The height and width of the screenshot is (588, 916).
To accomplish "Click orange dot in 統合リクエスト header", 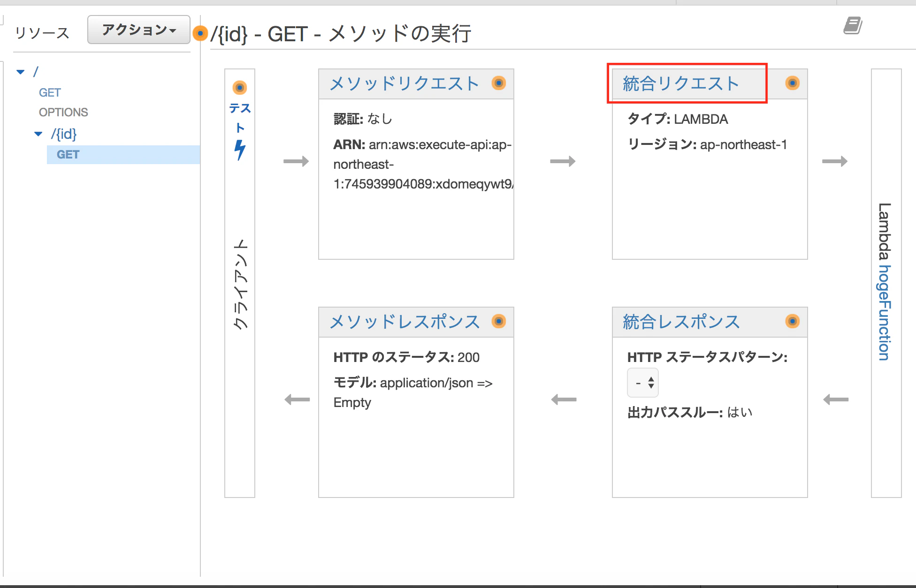I will (x=792, y=83).
